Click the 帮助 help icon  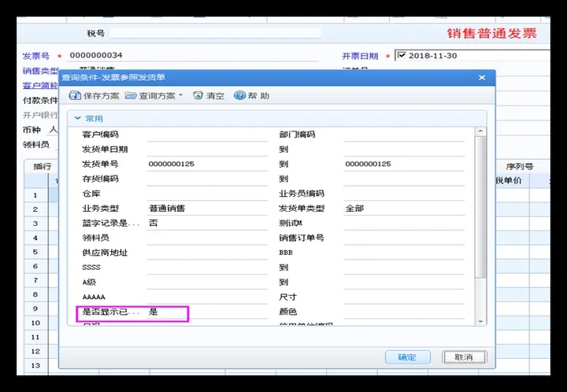point(239,95)
